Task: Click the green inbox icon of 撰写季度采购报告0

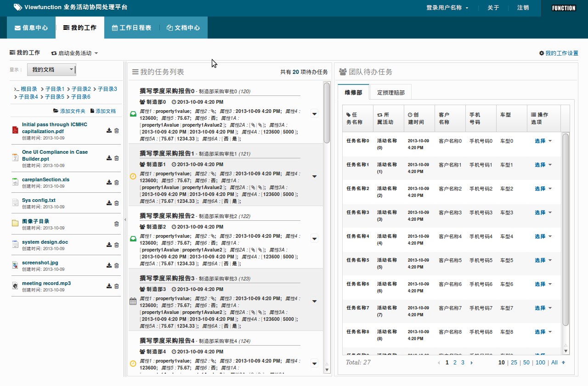Action: (x=133, y=114)
